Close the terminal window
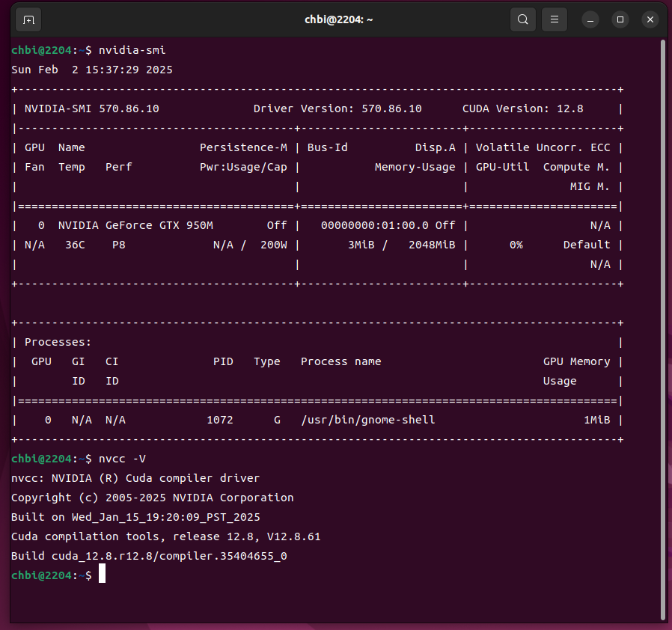The image size is (672, 630). (x=650, y=19)
